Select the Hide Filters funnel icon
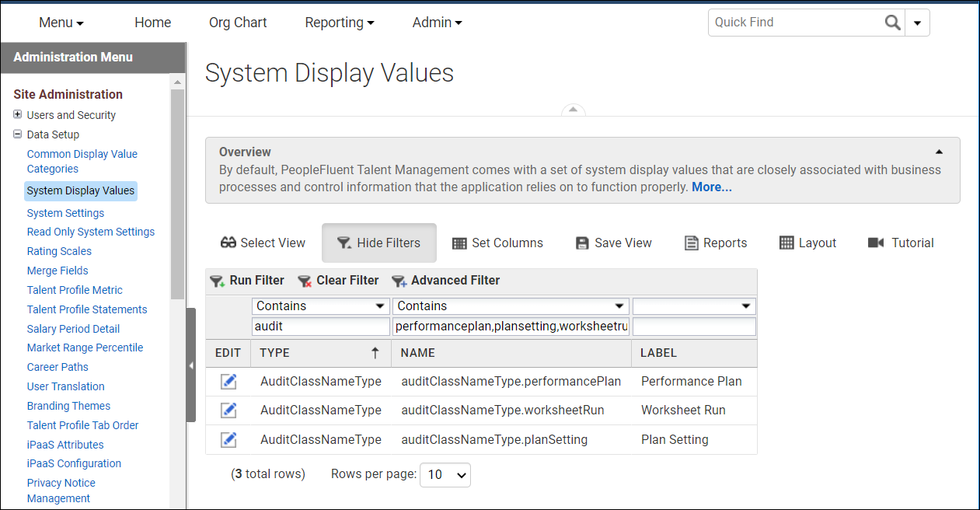This screenshot has height=510, width=980. tap(344, 243)
